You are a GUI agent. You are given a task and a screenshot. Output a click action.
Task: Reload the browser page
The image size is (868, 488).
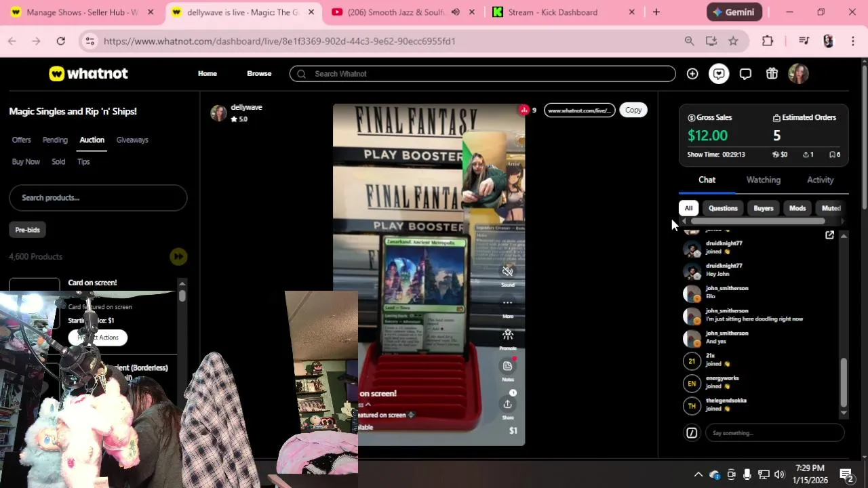click(x=61, y=41)
